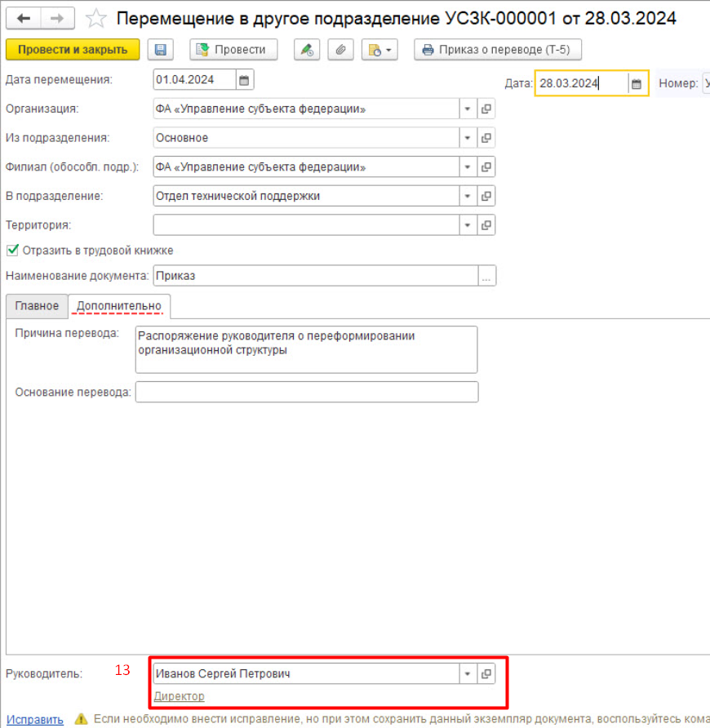Click Провести и закрыть button
The width and height of the screenshot is (710, 728).
(73, 50)
